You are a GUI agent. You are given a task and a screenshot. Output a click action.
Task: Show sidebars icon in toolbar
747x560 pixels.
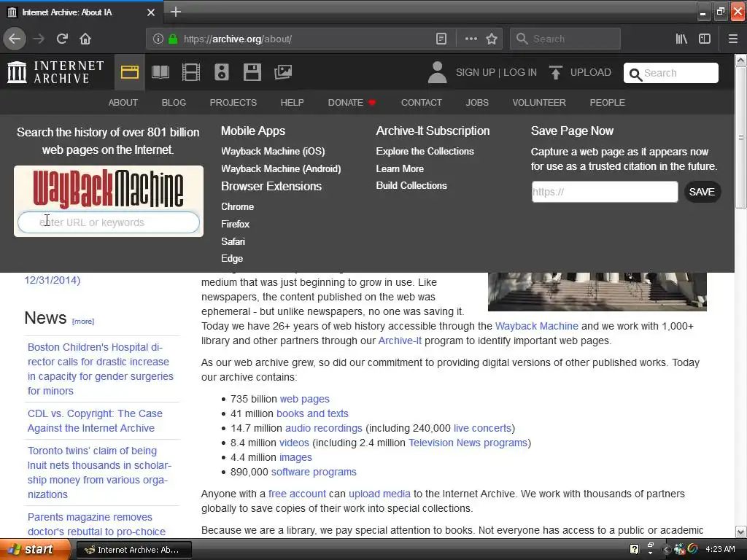[x=705, y=39]
